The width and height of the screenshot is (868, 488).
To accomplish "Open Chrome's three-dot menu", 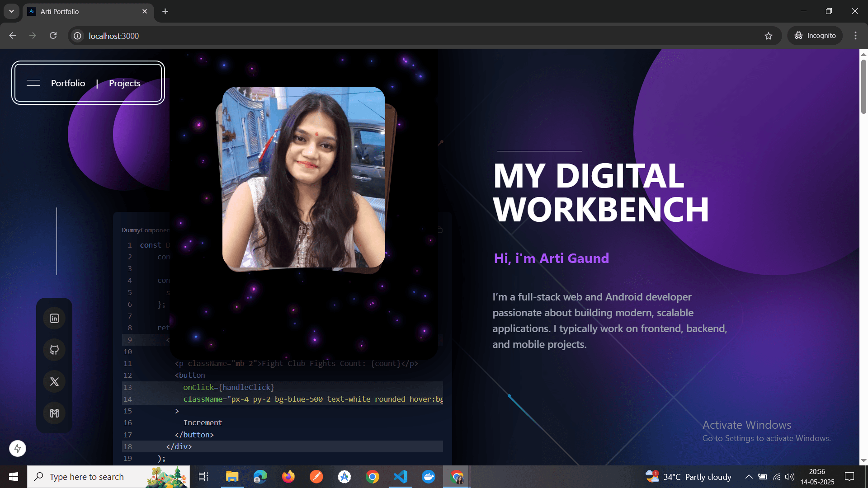I will point(855,36).
